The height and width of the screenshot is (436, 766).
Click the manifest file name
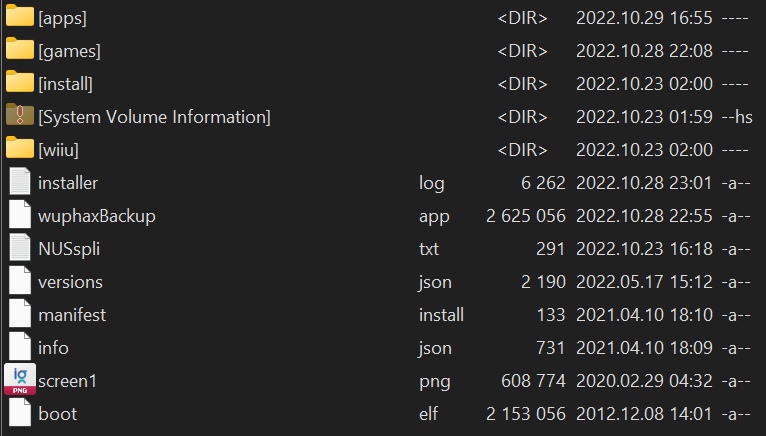click(72, 315)
